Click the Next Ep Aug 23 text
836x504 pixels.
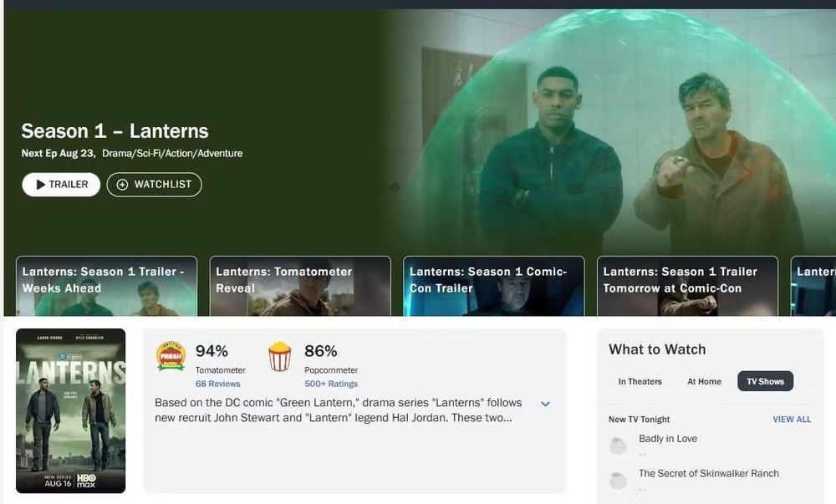(59, 153)
